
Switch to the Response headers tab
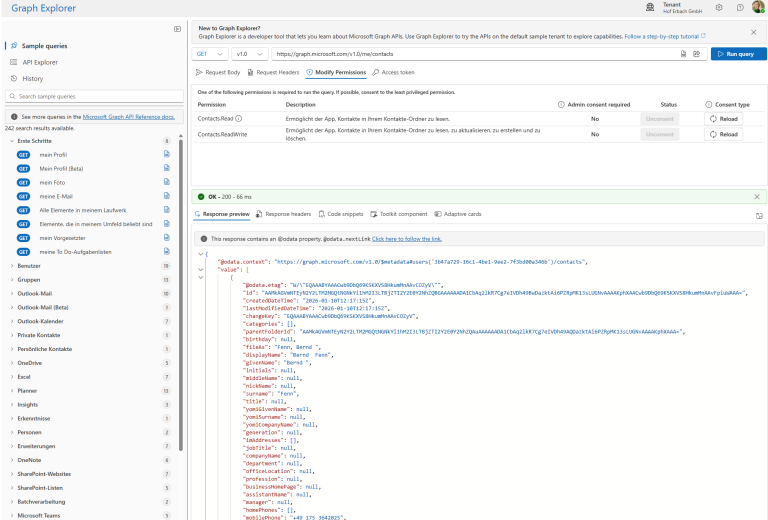tap(284, 214)
